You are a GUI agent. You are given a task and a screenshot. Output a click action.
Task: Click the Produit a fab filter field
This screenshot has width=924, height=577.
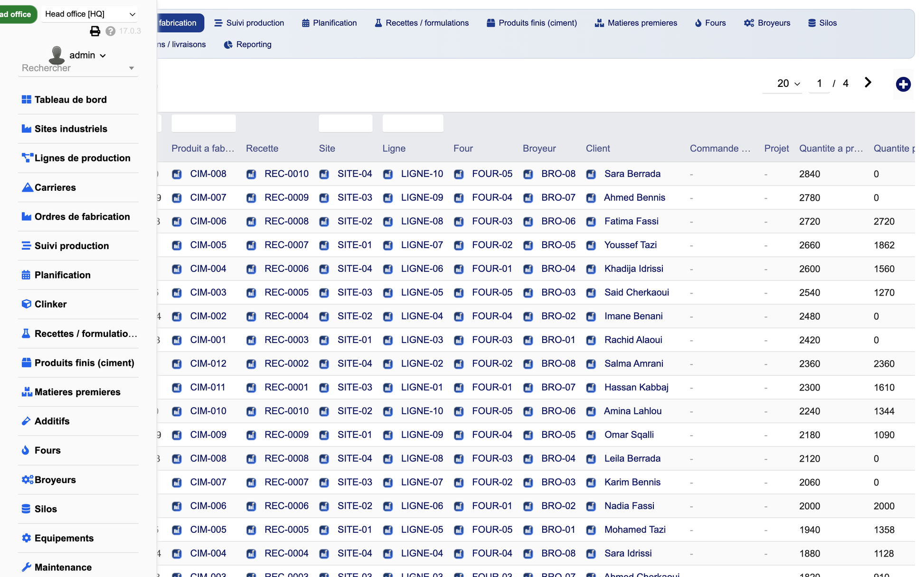(x=204, y=123)
